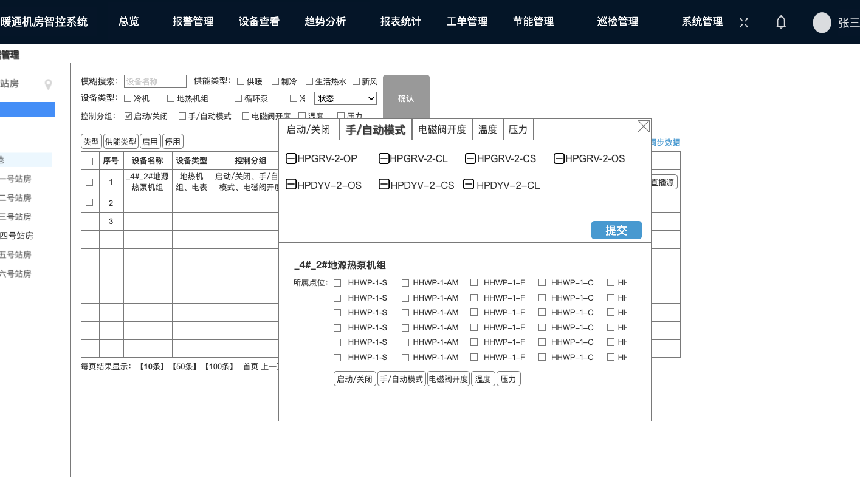Click the fullscreen icon in the top bar
The image size is (860, 504).
point(743,22)
